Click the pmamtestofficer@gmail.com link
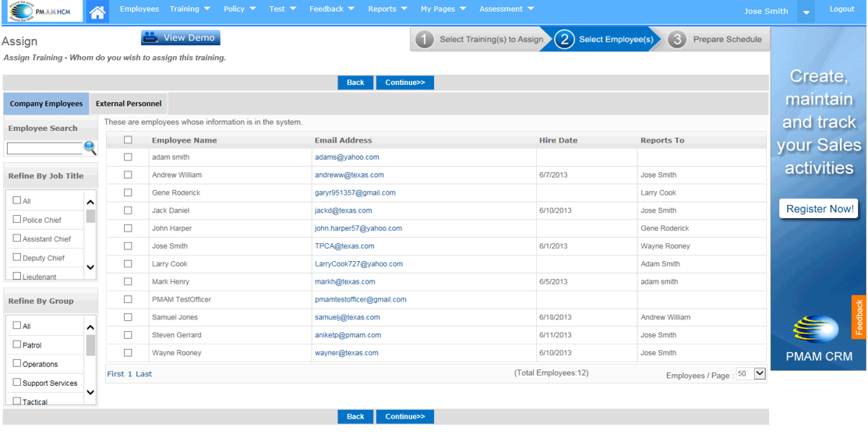 (x=361, y=299)
